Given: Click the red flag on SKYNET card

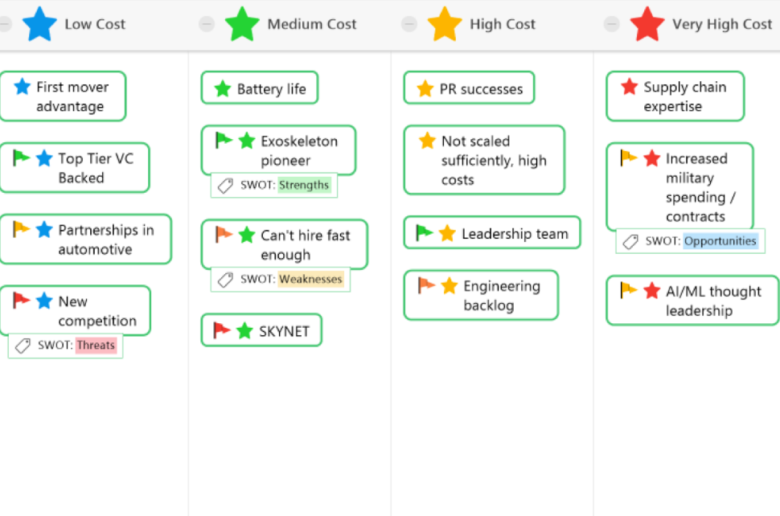Looking at the screenshot, I should (x=222, y=329).
